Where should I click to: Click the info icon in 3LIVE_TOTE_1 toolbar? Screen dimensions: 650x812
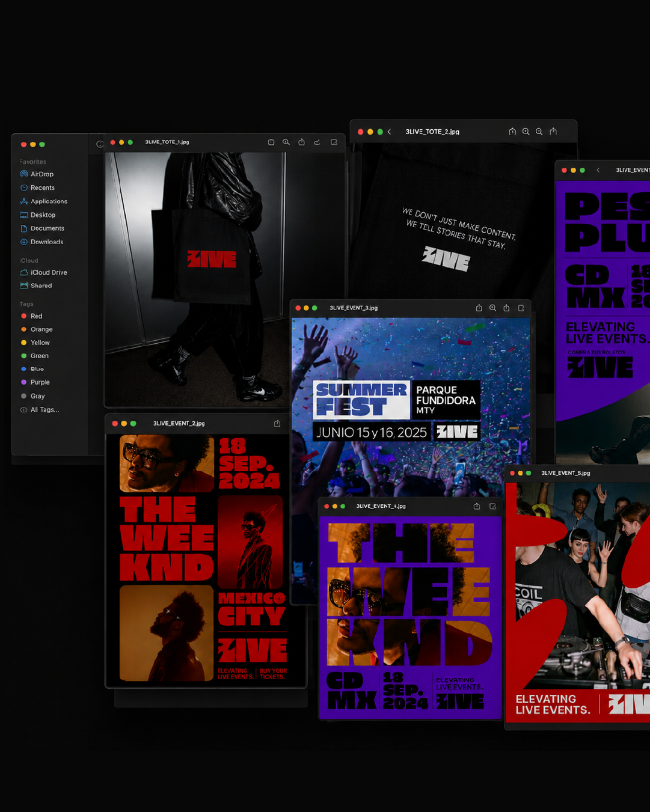271,142
